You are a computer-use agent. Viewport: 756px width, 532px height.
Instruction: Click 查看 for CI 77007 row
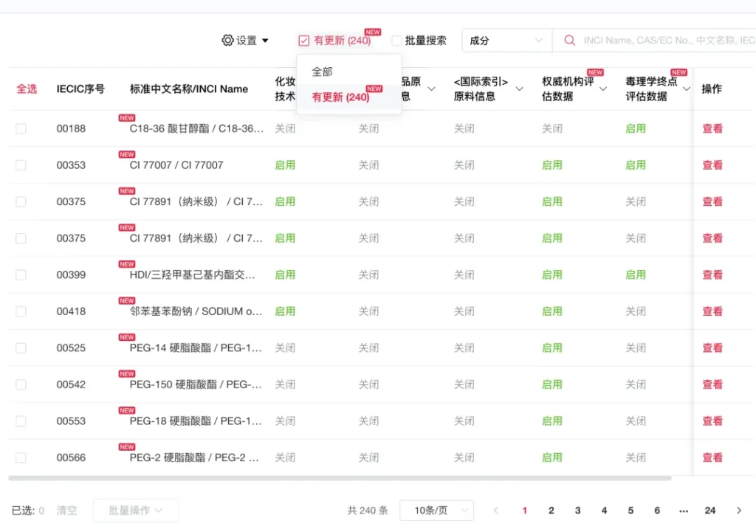712,165
